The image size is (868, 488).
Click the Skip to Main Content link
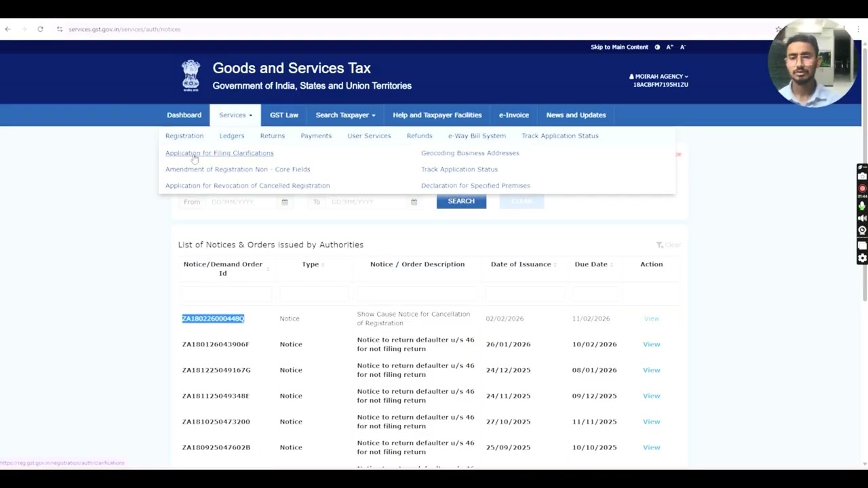click(619, 47)
